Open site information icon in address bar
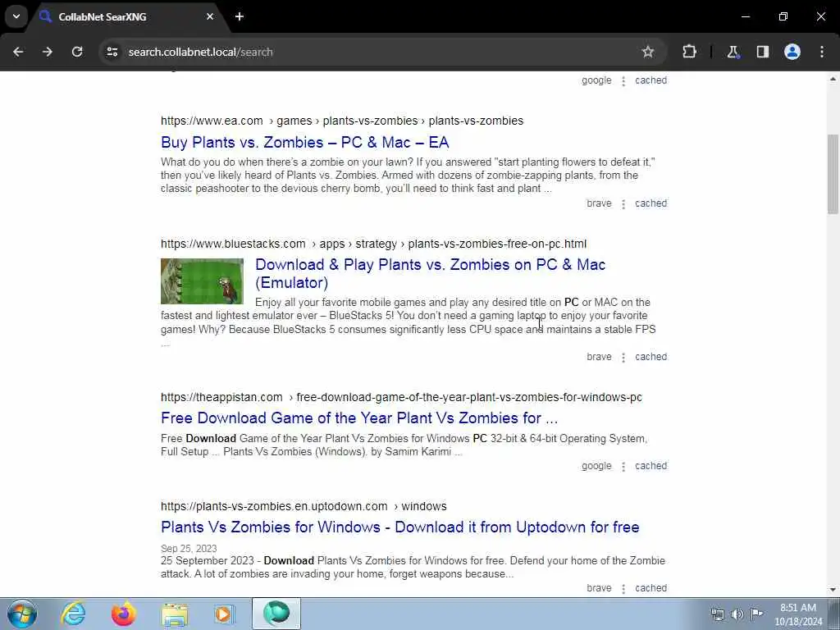Viewport: 840px width, 630px height. pyautogui.click(x=112, y=52)
